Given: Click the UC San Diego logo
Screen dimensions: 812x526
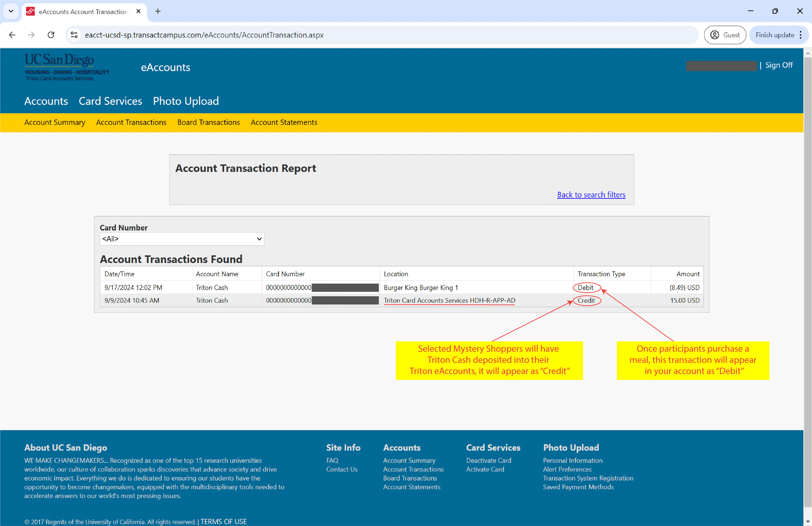Looking at the screenshot, I should click(67, 67).
